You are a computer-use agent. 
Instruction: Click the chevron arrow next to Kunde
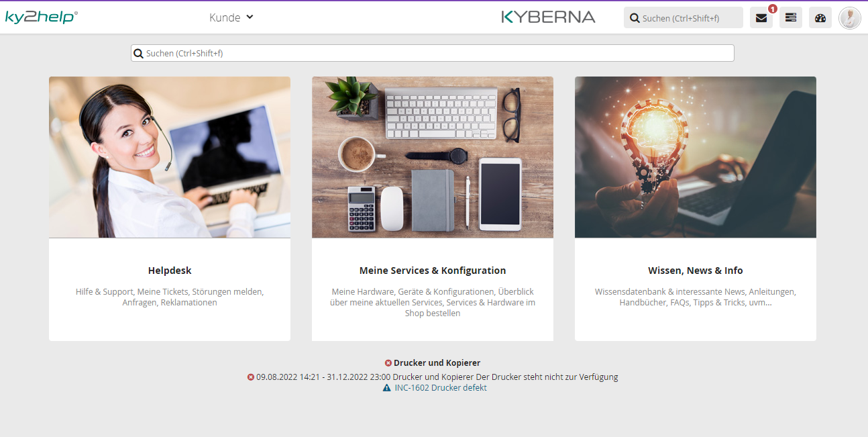click(250, 17)
